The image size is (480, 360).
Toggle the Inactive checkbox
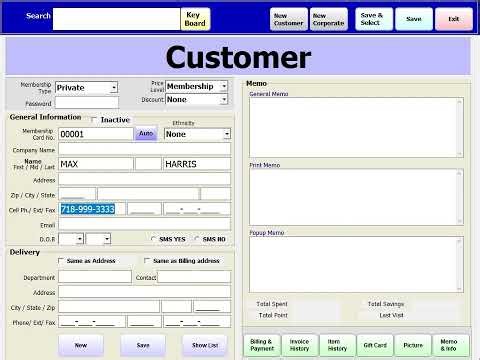tap(94, 120)
